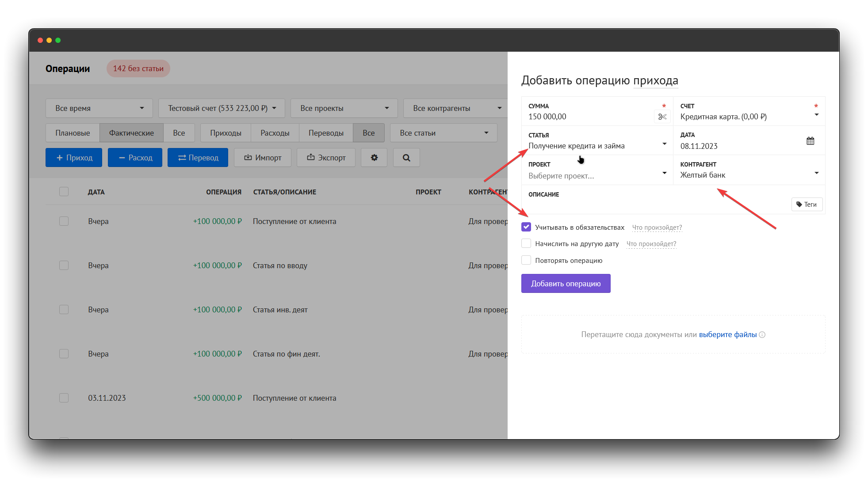Click the 03.11.2023 date cell

tap(107, 398)
